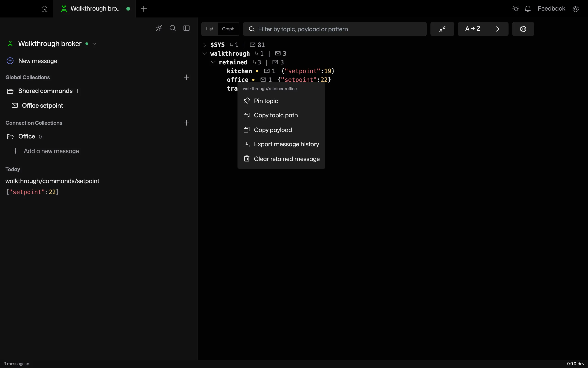
Task: Open notifications bell
Action: coord(528,9)
